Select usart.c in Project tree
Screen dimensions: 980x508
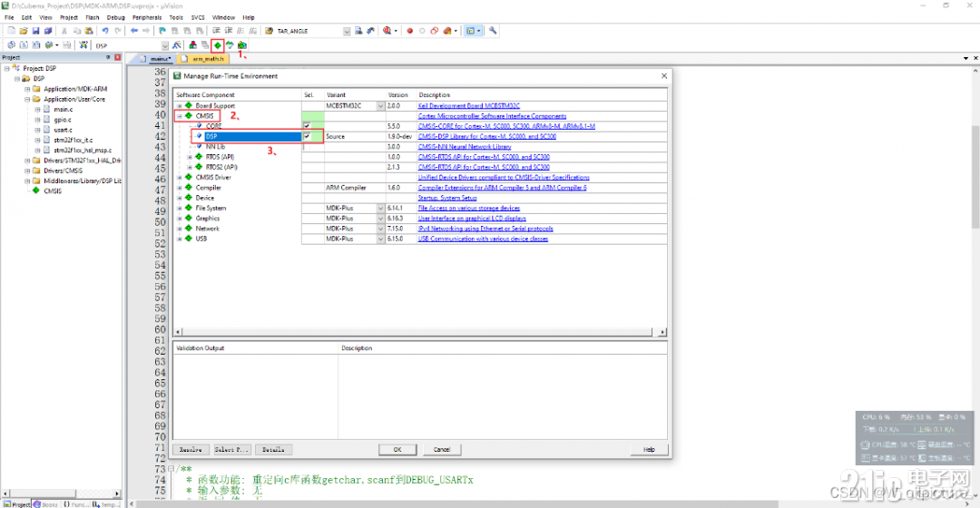coord(63,130)
